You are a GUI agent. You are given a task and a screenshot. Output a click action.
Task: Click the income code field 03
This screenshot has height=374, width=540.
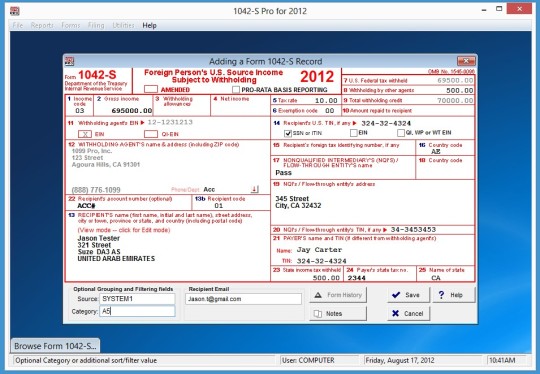click(80, 111)
